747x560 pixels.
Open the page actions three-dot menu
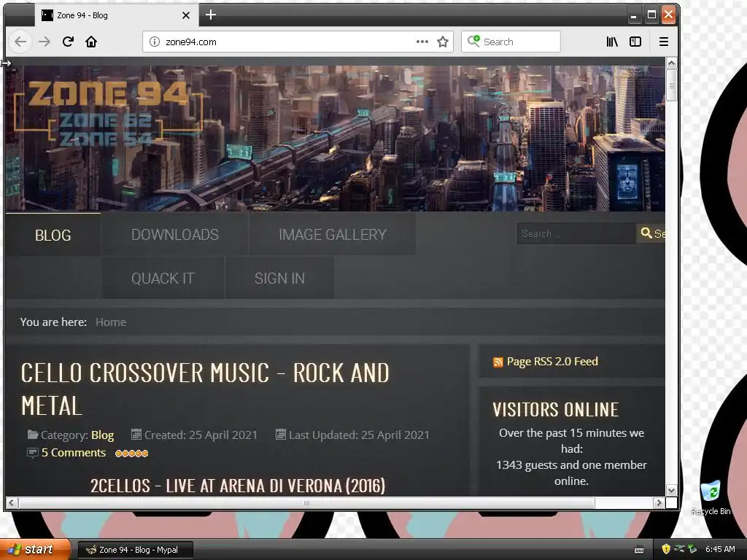422,42
